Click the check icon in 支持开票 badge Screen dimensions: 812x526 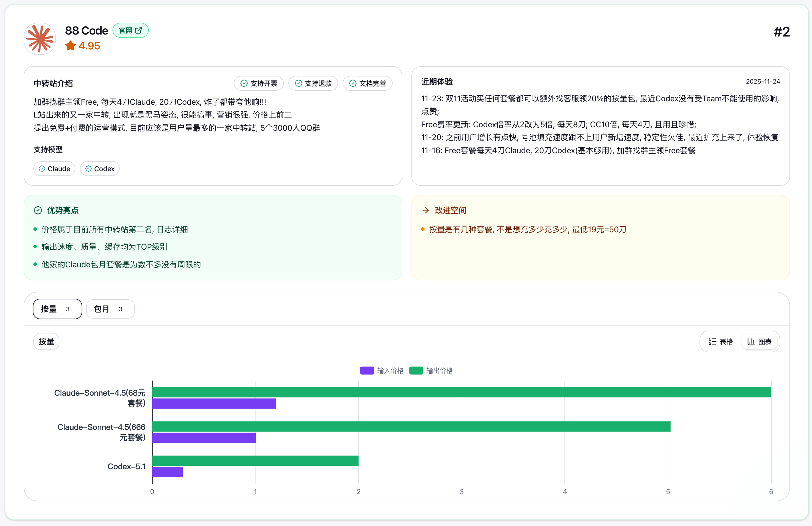tap(244, 84)
